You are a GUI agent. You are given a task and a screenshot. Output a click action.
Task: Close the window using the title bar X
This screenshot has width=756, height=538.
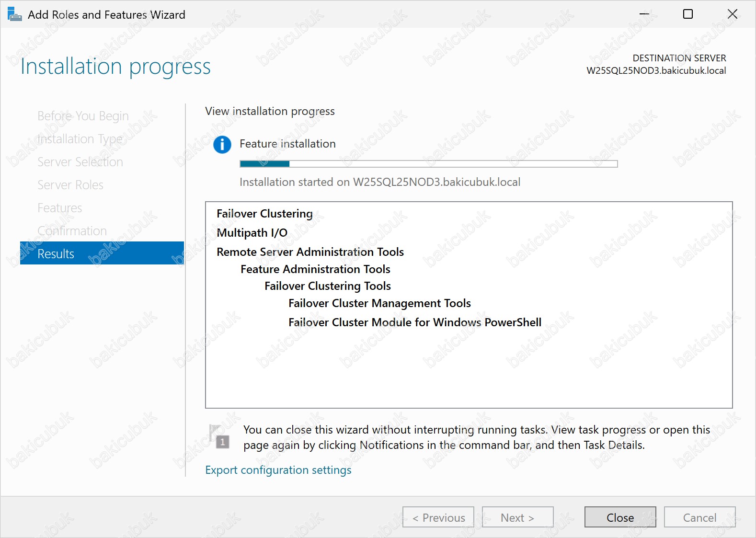click(x=732, y=14)
